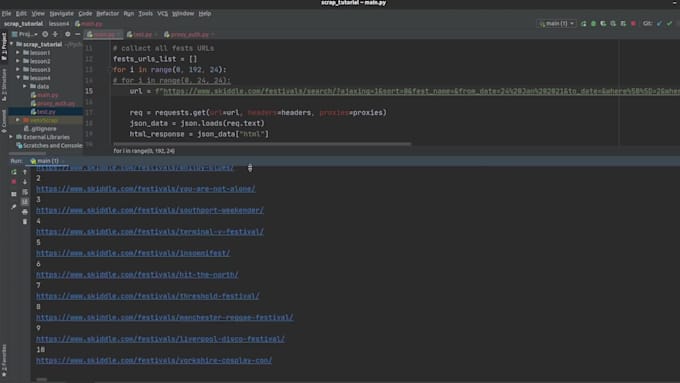Viewport: 680px width, 383px height.
Task: Expand the lesson1 folder
Action: [18, 52]
